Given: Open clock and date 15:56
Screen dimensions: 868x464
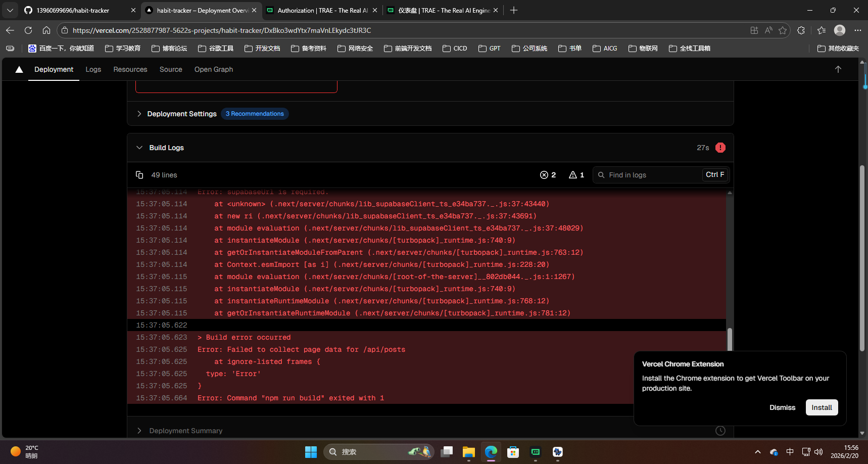Looking at the screenshot, I should click(844, 452).
